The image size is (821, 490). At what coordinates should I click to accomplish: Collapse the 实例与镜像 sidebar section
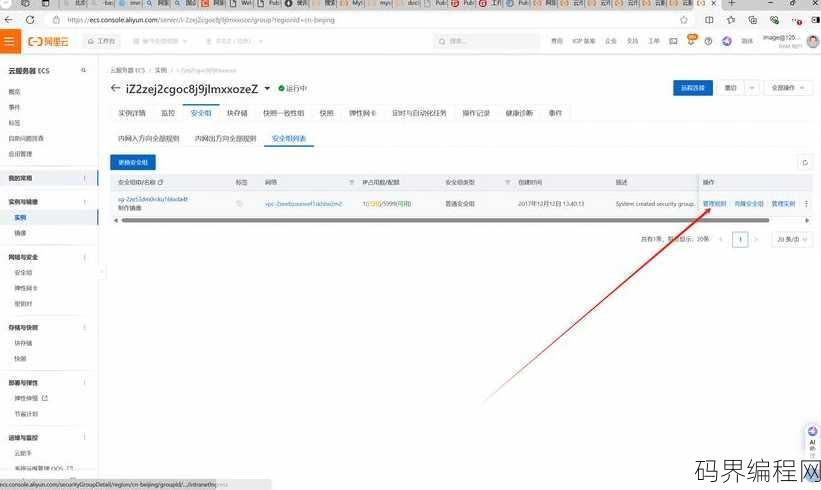84,202
